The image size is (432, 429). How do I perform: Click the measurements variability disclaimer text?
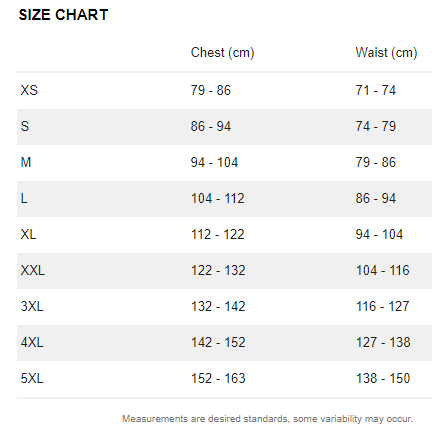click(x=267, y=419)
